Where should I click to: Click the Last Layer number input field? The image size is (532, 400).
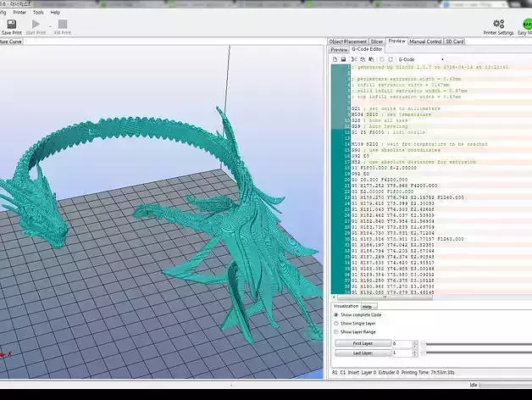tap(402, 353)
